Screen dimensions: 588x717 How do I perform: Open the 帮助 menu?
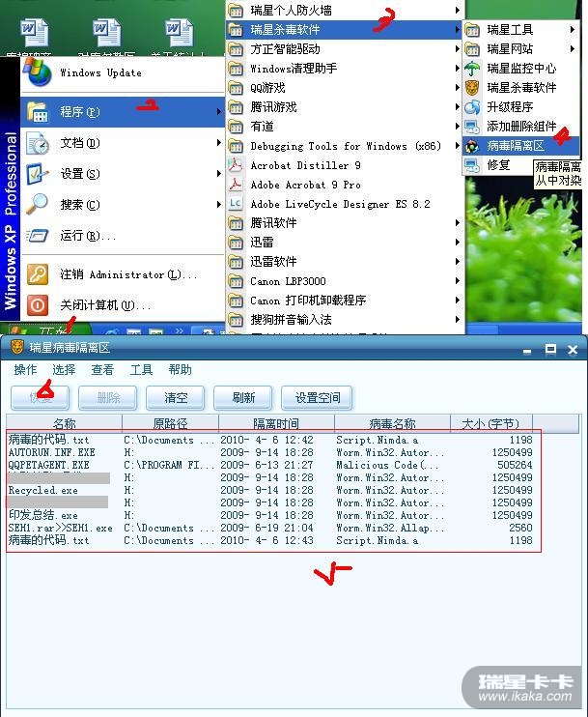coord(180,369)
